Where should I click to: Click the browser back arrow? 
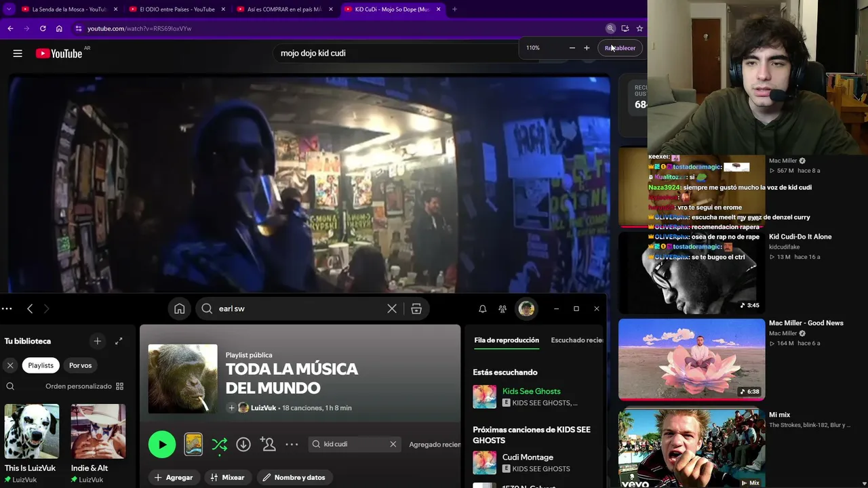coord(10,28)
